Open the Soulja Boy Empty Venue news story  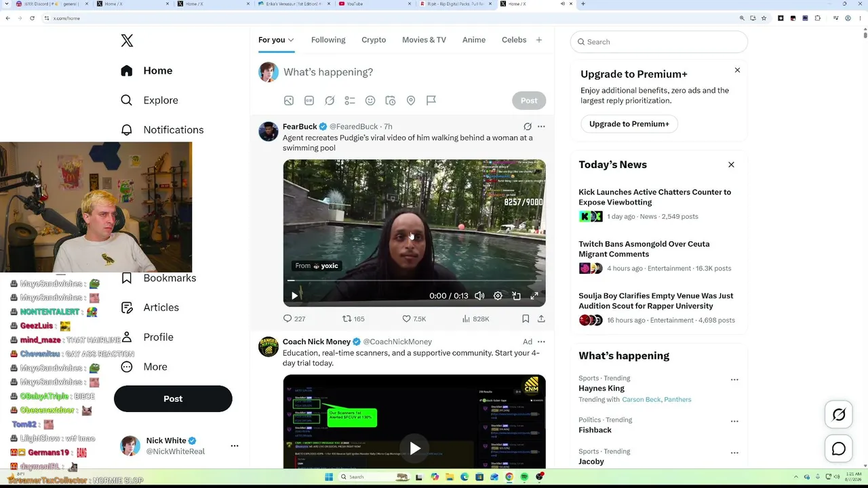pyautogui.click(x=656, y=301)
